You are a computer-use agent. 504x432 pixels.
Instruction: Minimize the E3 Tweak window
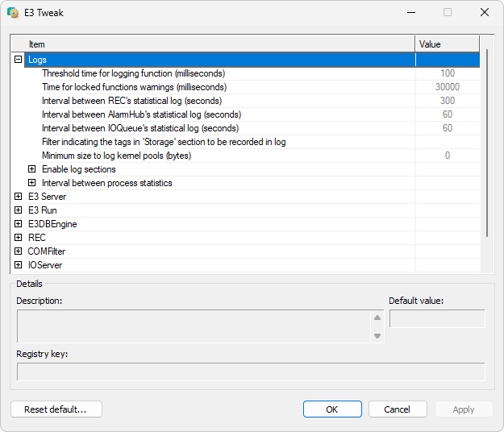[411, 13]
